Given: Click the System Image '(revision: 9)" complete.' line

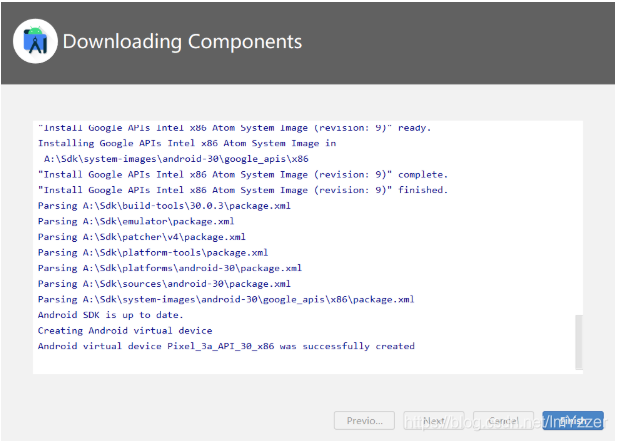Looking at the screenshot, I should tap(243, 175).
